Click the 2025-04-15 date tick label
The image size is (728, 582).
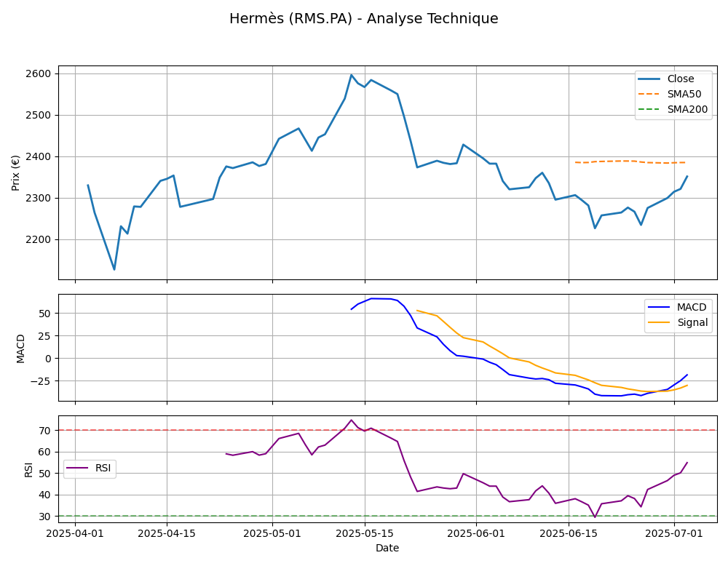[x=167, y=533]
